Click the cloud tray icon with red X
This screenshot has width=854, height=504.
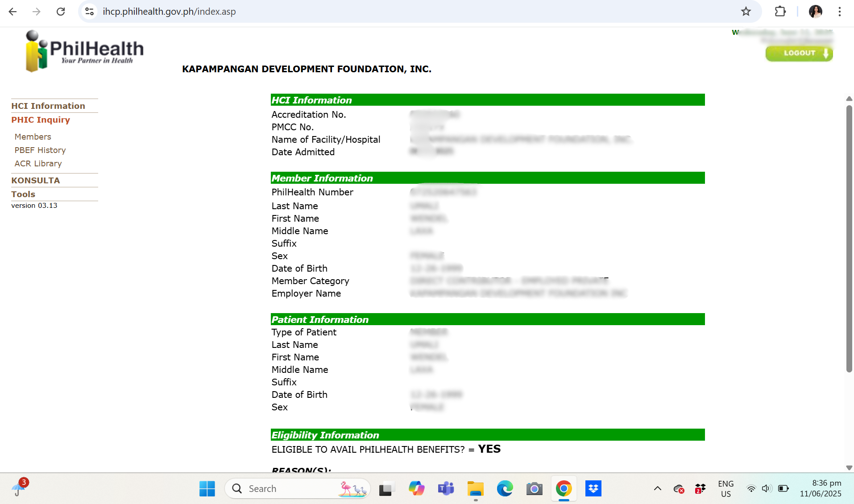pos(679,489)
